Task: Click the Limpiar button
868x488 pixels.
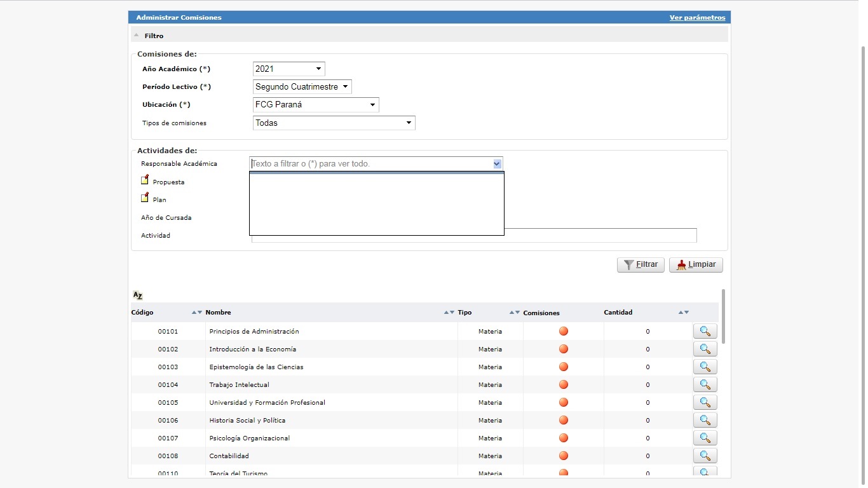Action: pos(696,265)
